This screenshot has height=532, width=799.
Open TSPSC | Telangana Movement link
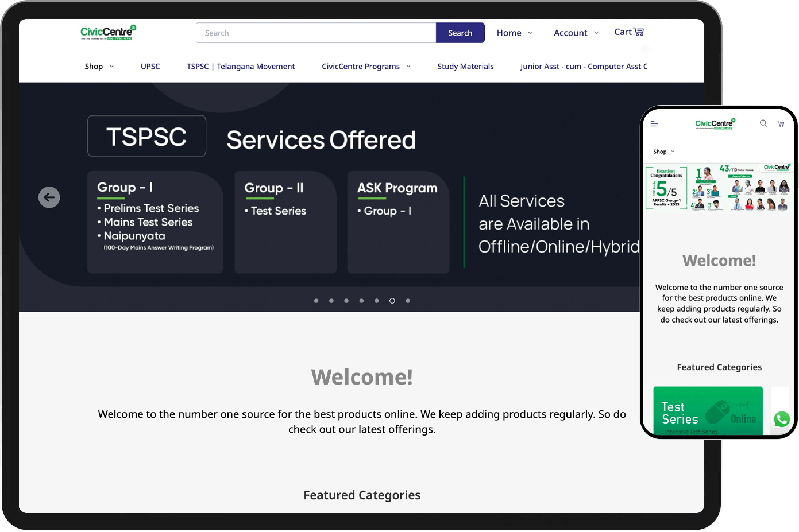tap(241, 67)
